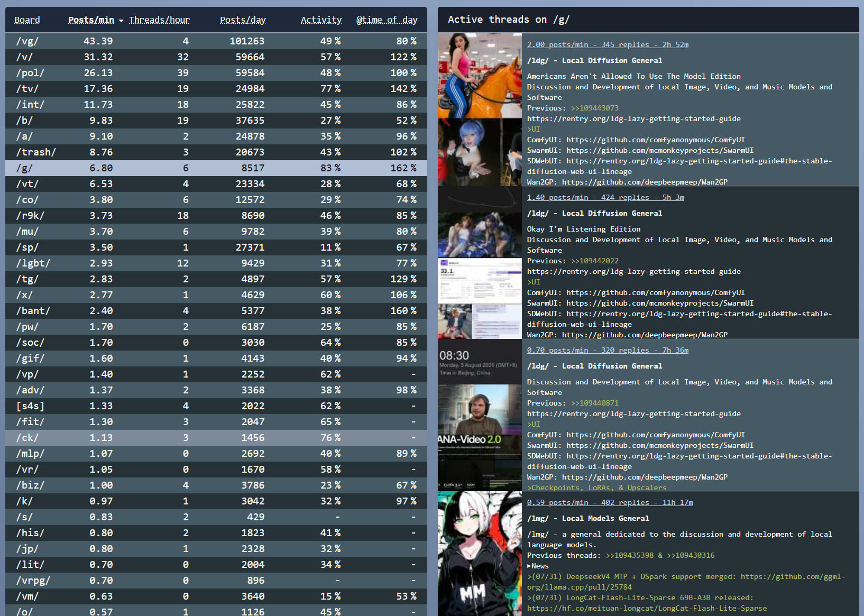Select the /sp/ board row

216,247
